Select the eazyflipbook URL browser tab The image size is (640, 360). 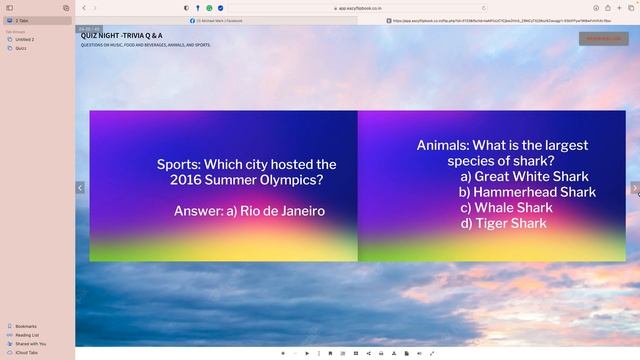tap(499, 20)
